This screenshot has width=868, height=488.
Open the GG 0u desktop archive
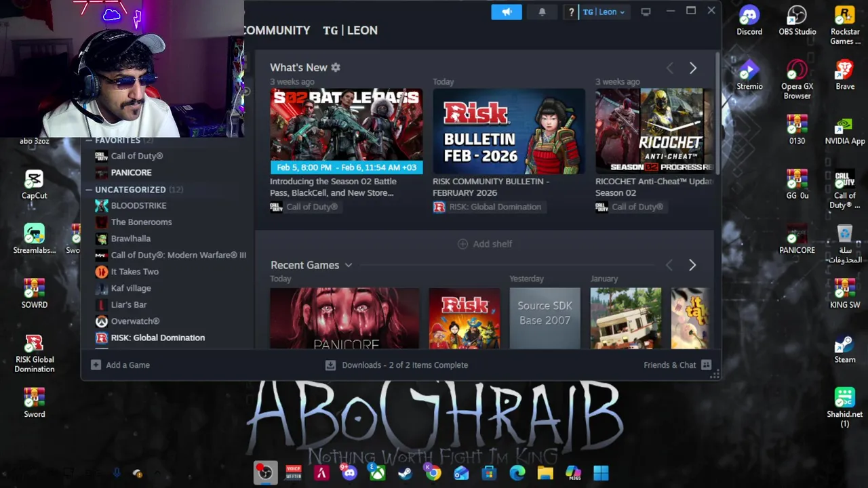pos(797,184)
